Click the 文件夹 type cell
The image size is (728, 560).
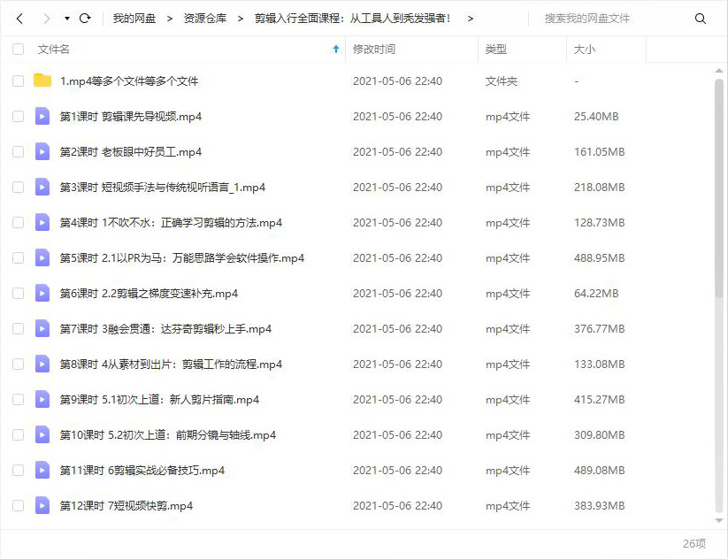coord(502,81)
